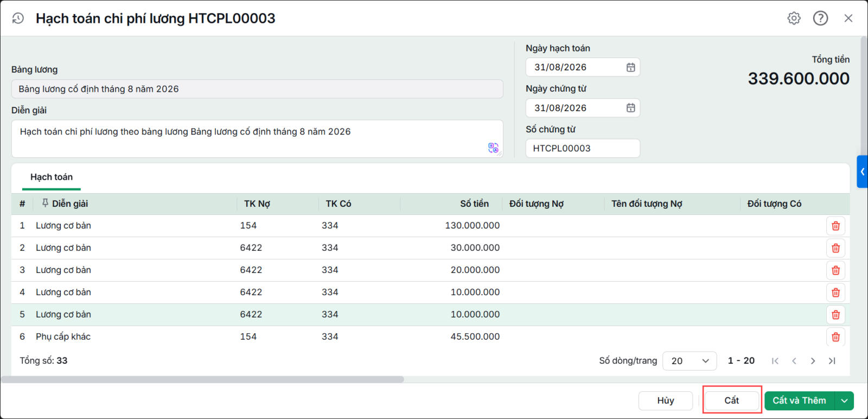Viewport: 868px width, 419px height.
Task: Expand Cất và Thêm dropdown arrow
Action: [x=844, y=401]
